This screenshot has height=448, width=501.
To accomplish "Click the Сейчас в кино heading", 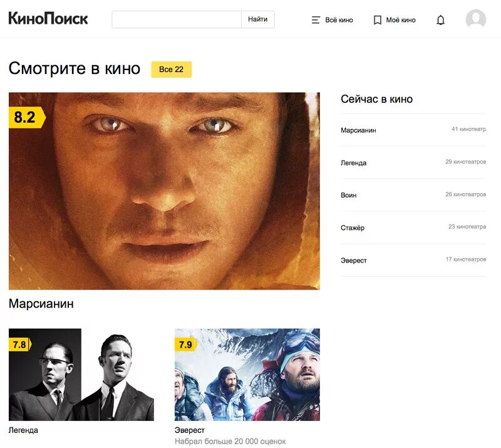I will pyautogui.click(x=377, y=99).
